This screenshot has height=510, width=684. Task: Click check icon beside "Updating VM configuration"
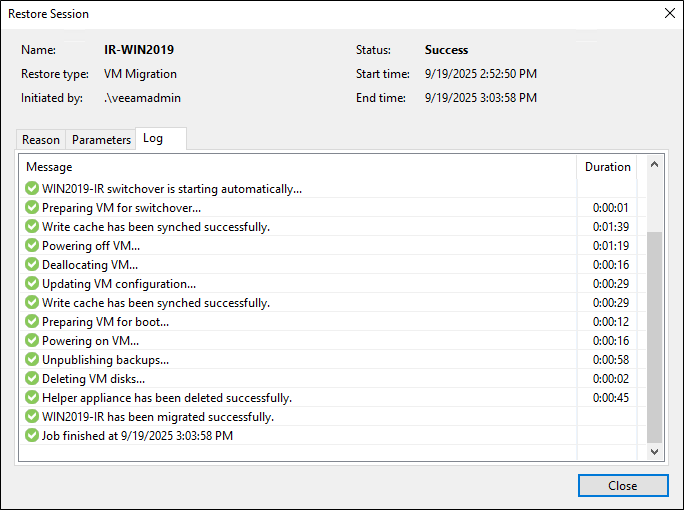[32, 284]
